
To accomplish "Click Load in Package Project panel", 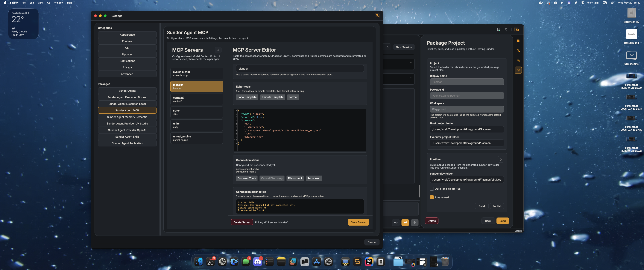I will (502, 221).
